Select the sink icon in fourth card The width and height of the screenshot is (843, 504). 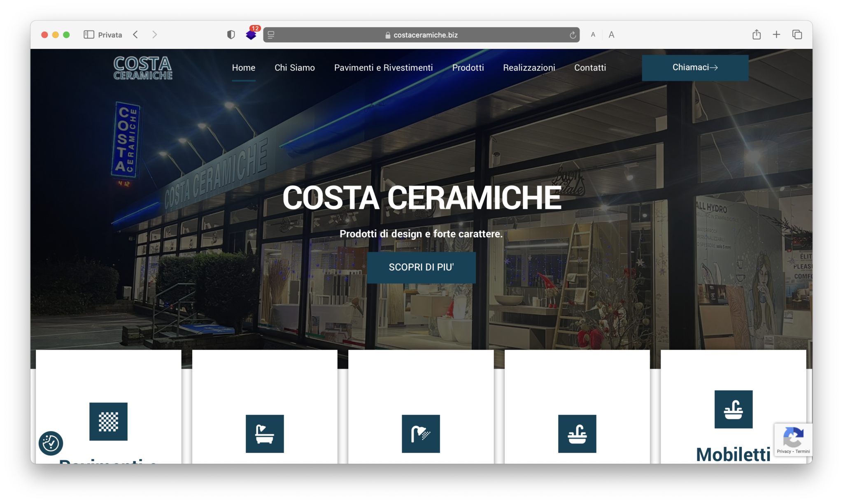pos(577,434)
